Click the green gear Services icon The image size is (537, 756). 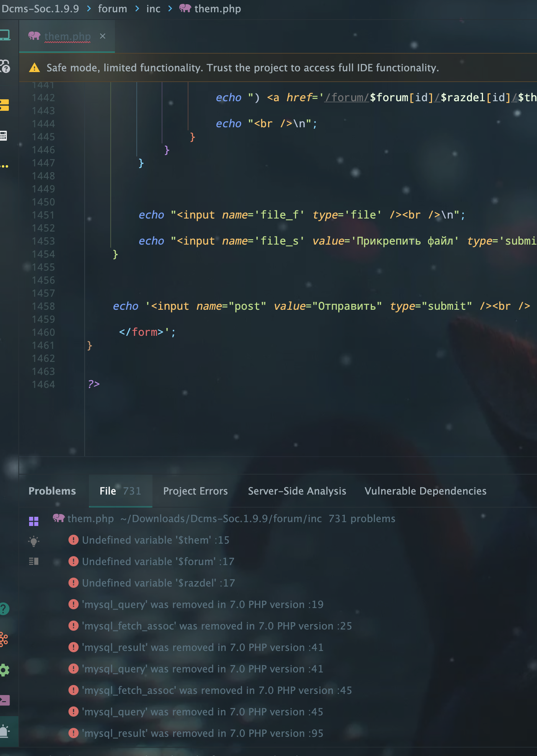tap(5, 670)
